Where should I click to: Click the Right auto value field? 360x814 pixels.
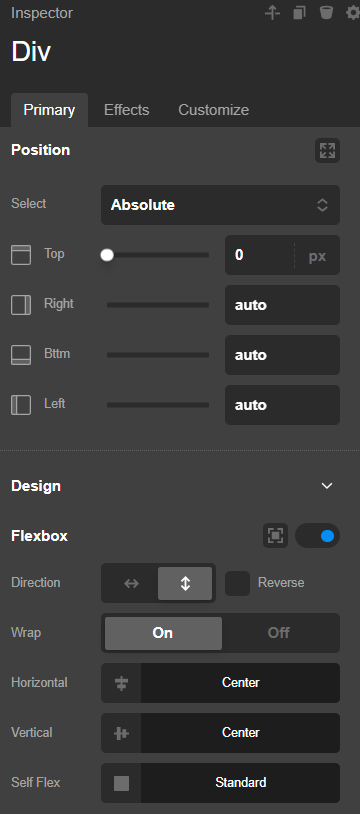coord(282,305)
